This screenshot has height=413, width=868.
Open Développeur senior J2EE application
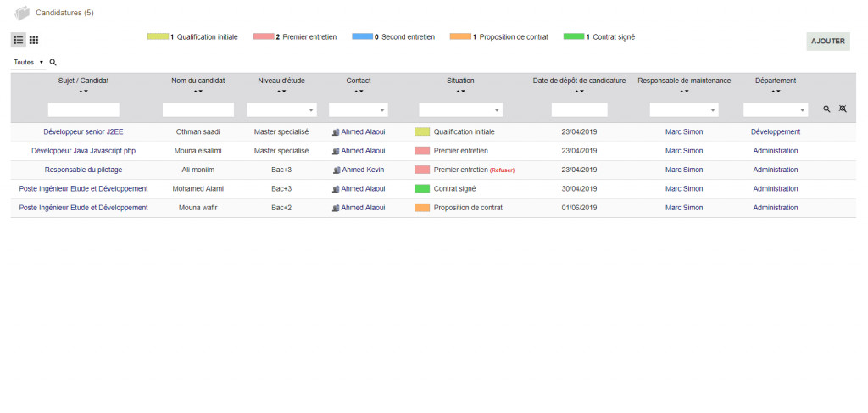(83, 132)
